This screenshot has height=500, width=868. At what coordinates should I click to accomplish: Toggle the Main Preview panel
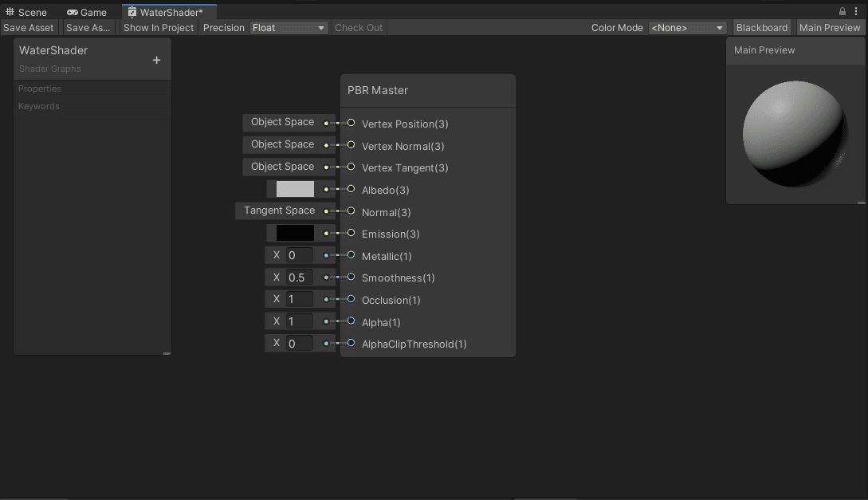pos(830,28)
